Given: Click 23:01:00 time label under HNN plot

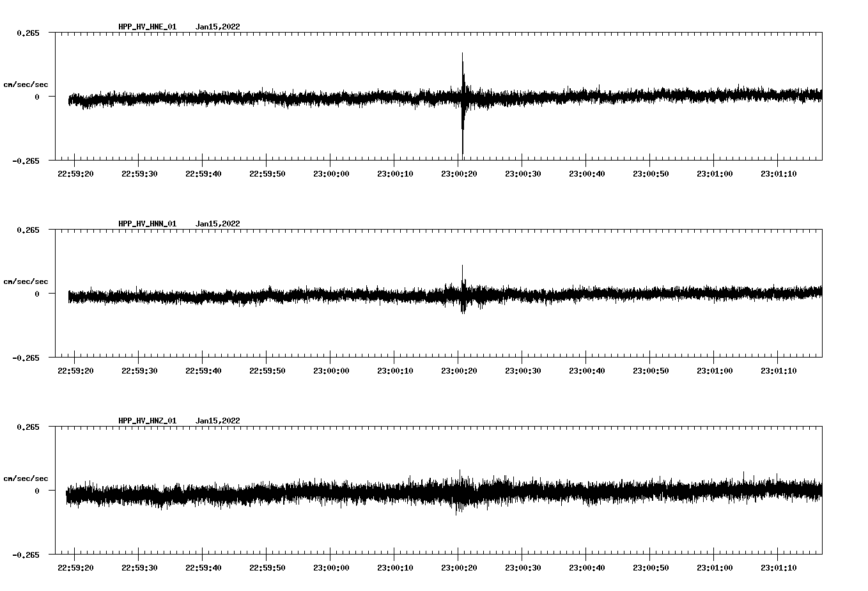Looking at the screenshot, I should (715, 371).
